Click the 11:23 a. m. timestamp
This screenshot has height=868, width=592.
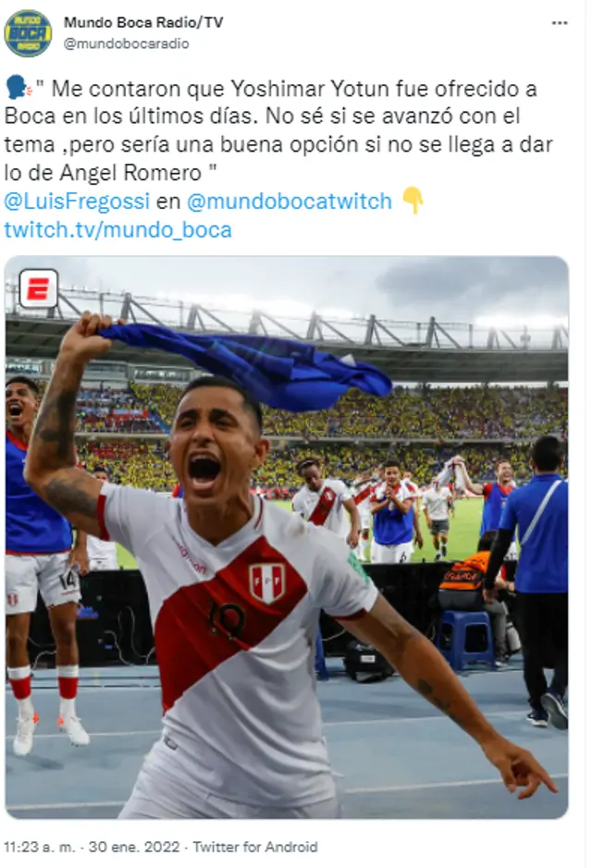40,847
